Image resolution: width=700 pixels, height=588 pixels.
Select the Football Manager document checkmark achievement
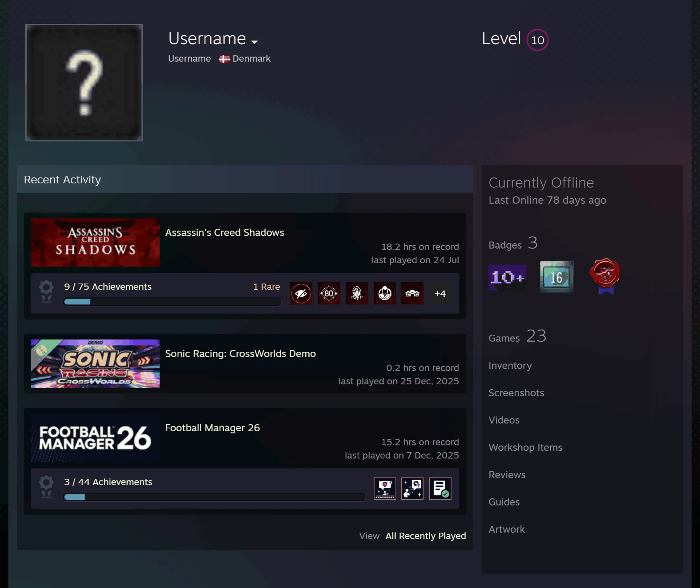point(440,488)
